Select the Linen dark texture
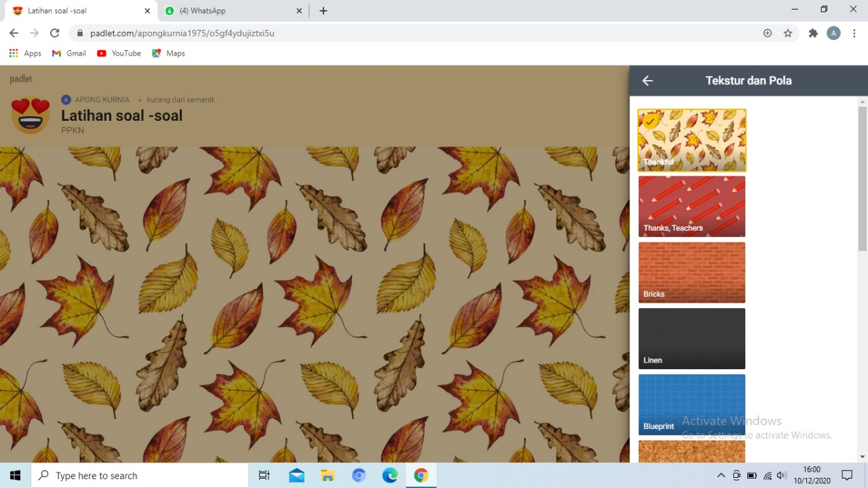The height and width of the screenshot is (488, 868). pyautogui.click(x=692, y=338)
